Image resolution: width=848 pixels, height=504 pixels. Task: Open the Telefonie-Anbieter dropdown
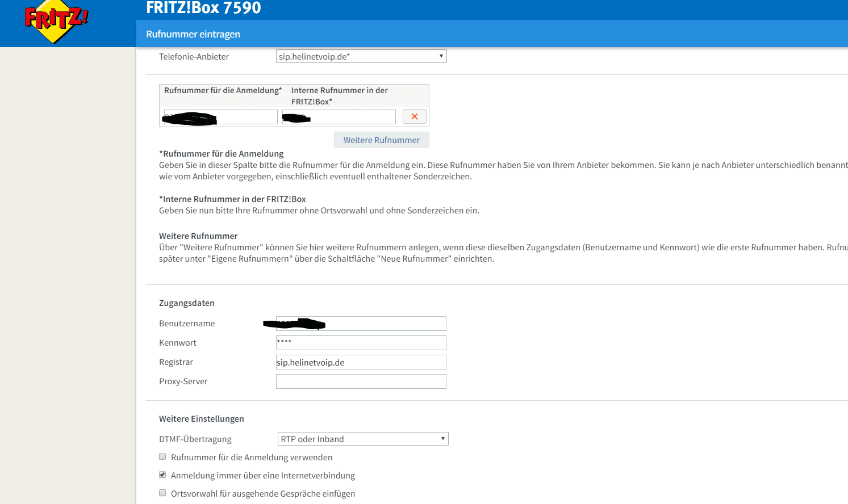click(x=361, y=56)
